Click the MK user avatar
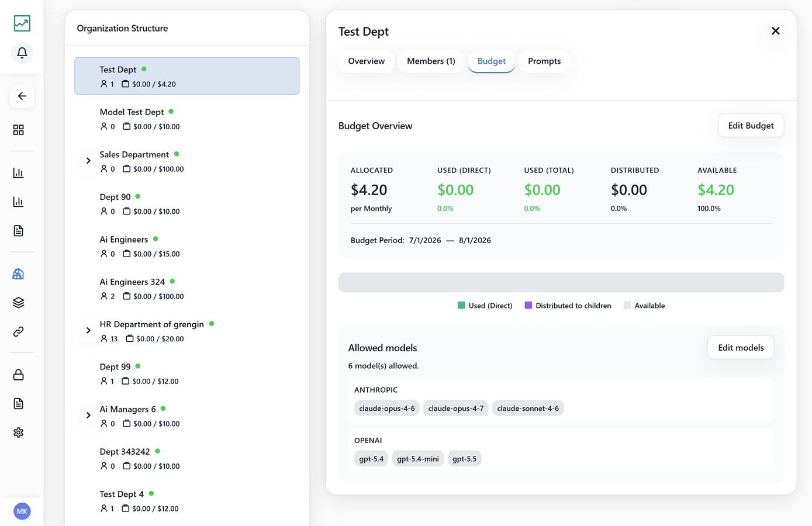Viewport: 812px width, 526px height. [x=22, y=511]
